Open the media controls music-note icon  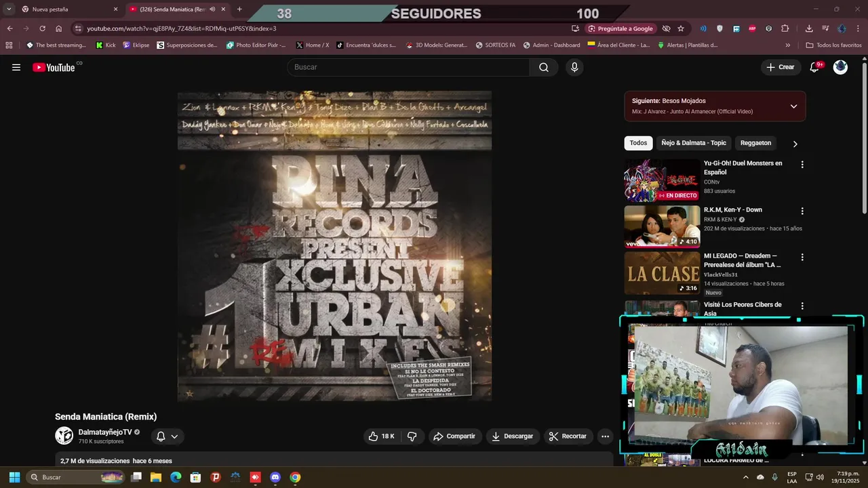pyautogui.click(x=825, y=28)
